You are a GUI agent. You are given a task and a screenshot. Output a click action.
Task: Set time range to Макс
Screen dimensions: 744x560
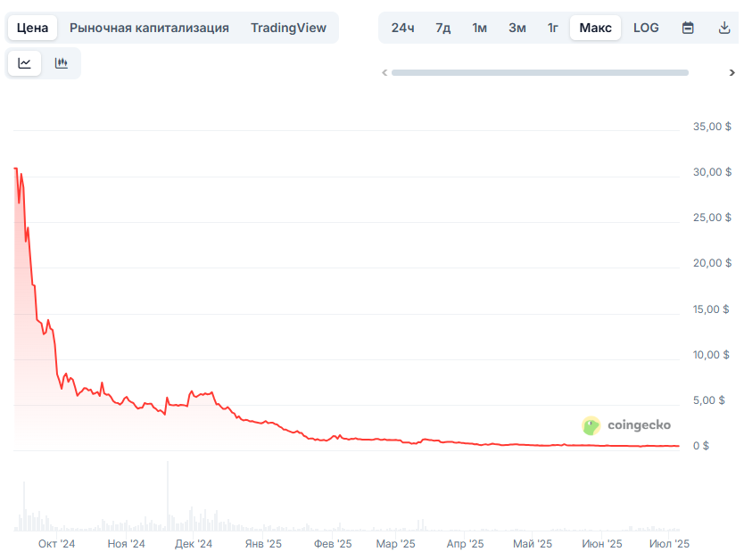click(596, 28)
